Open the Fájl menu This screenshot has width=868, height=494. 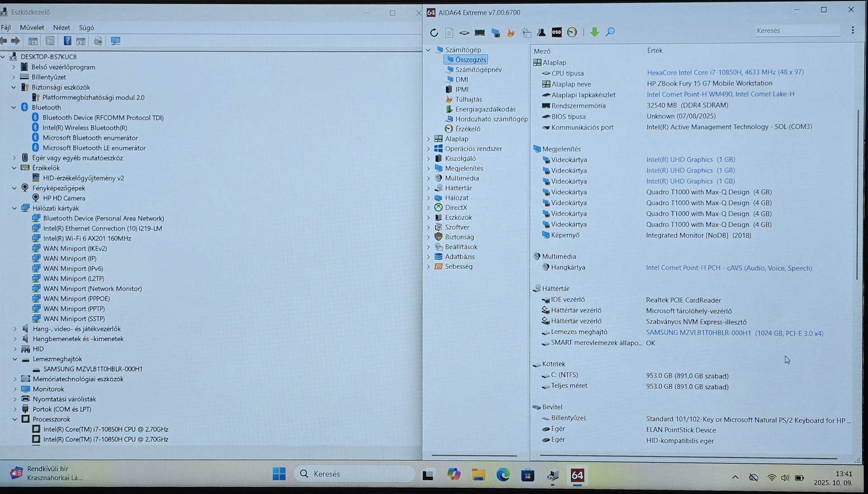tap(6, 28)
